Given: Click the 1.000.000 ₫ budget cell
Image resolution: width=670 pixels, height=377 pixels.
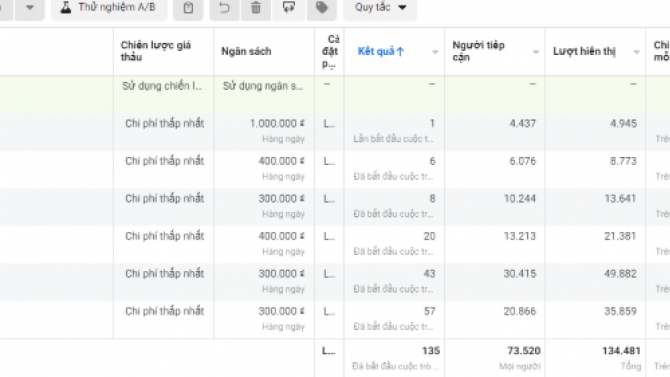Looking at the screenshot, I should click(x=277, y=124).
